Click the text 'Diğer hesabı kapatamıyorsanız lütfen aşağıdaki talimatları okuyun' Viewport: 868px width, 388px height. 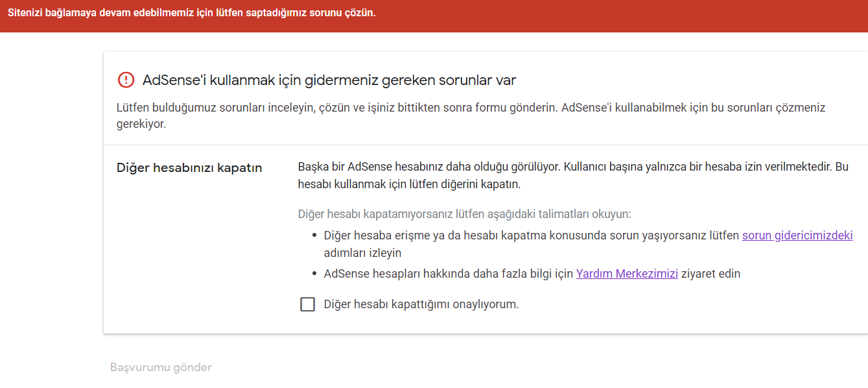pyautogui.click(x=464, y=214)
